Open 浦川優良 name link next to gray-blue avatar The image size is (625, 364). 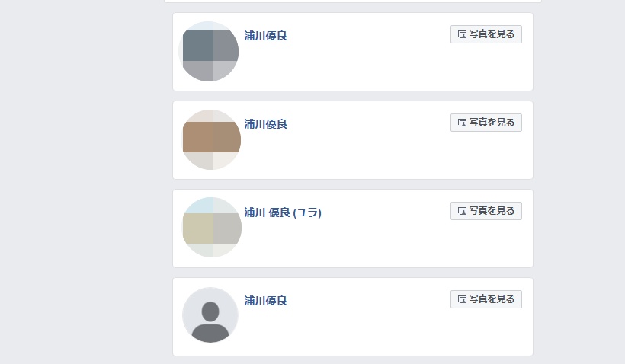(x=265, y=36)
